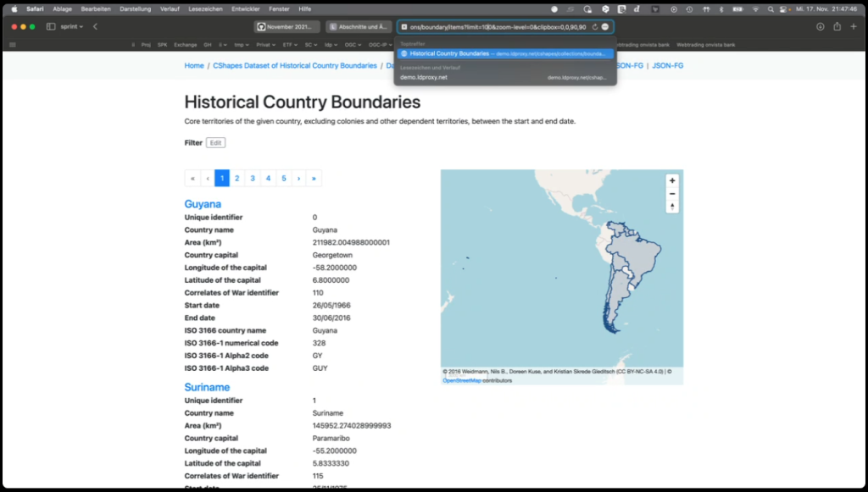The width and height of the screenshot is (868, 492).
Task: Open a new tab with plus icon
Action: (853, 26)
